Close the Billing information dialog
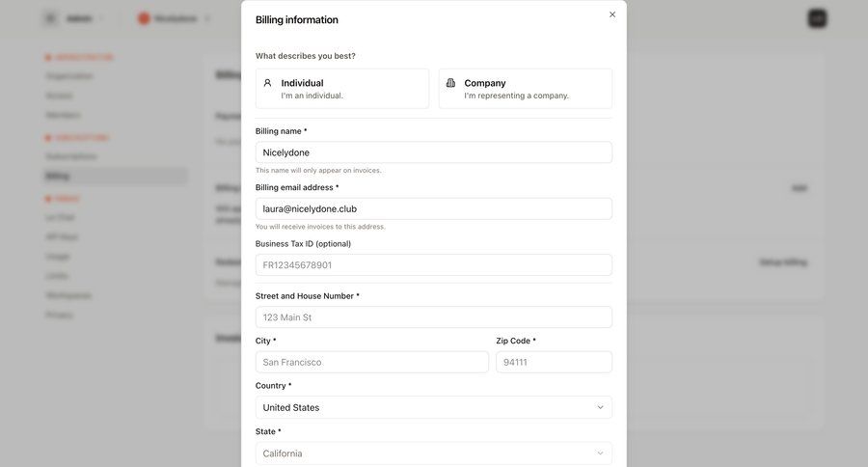868x467 pixels. 612,14
